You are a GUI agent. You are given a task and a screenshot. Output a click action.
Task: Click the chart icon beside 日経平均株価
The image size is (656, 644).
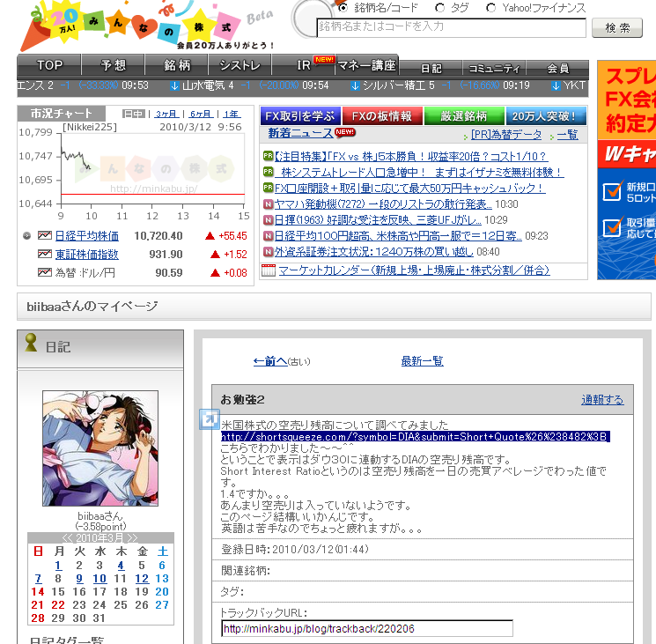click(45, 236)
